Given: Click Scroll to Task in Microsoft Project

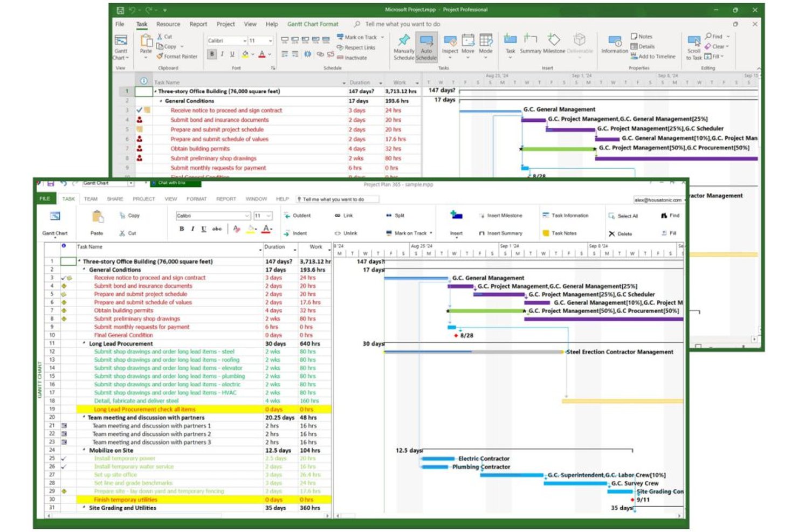Looking at the screenshot, I should click(694, 47).
